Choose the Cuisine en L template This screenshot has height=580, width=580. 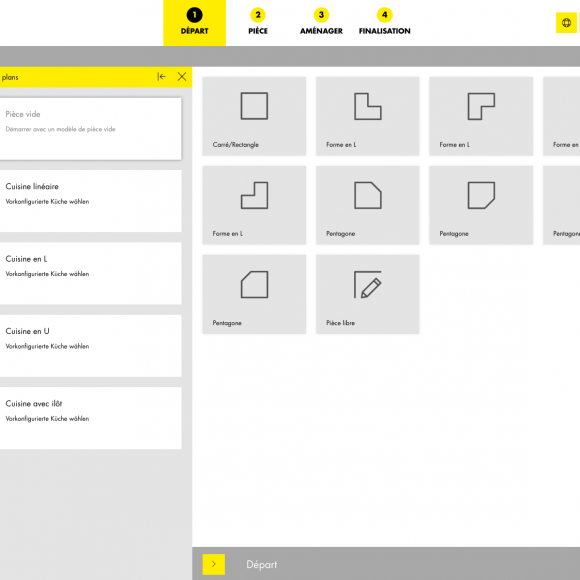tap(90, 274)
